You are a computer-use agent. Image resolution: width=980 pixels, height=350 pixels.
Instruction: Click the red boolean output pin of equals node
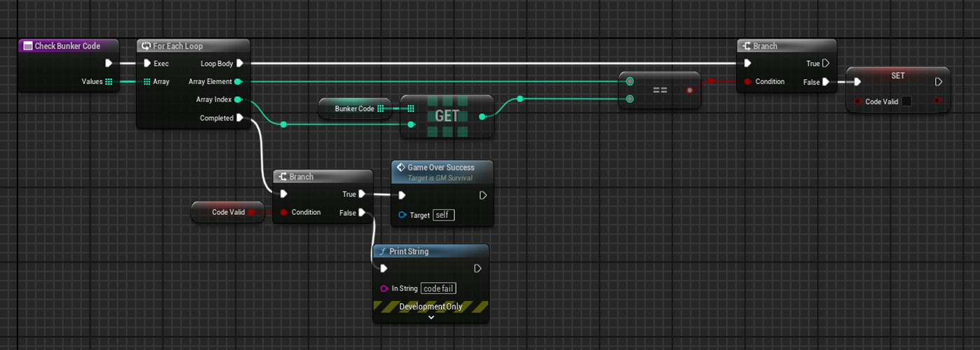pos(691,90)
